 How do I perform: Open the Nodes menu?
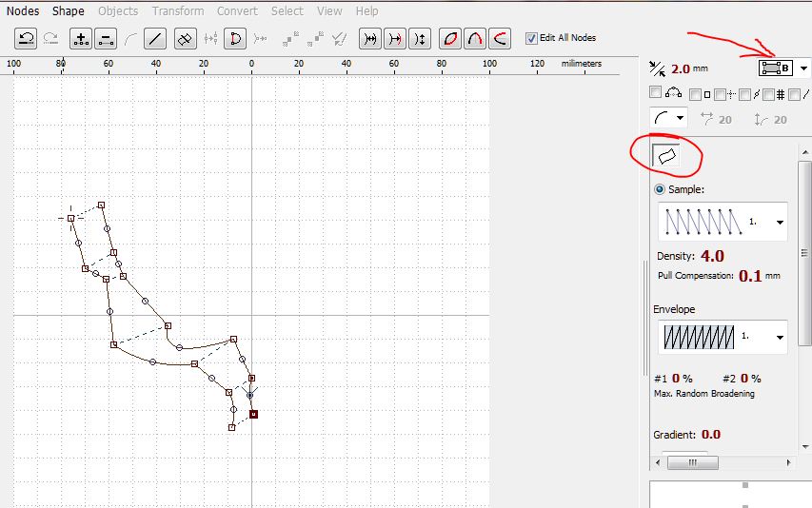[23, 10]
